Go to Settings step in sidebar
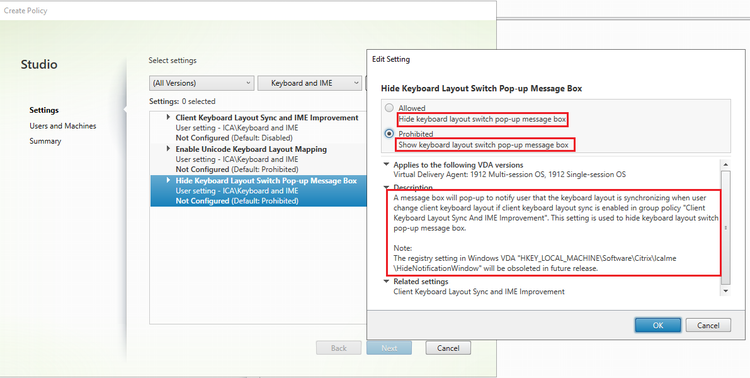The width and height of the screenshot is (750, 378). pos(44,110)
